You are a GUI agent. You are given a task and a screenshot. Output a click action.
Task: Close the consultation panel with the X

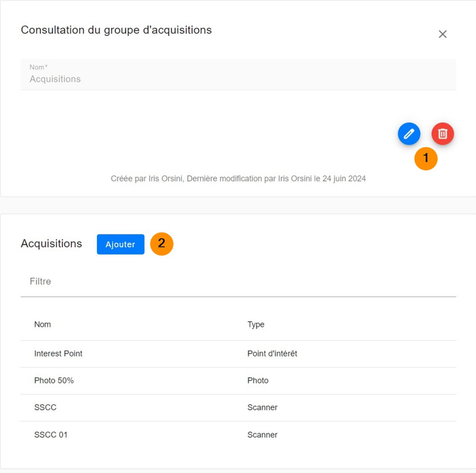pyautogui.click(x=443, y=34)
